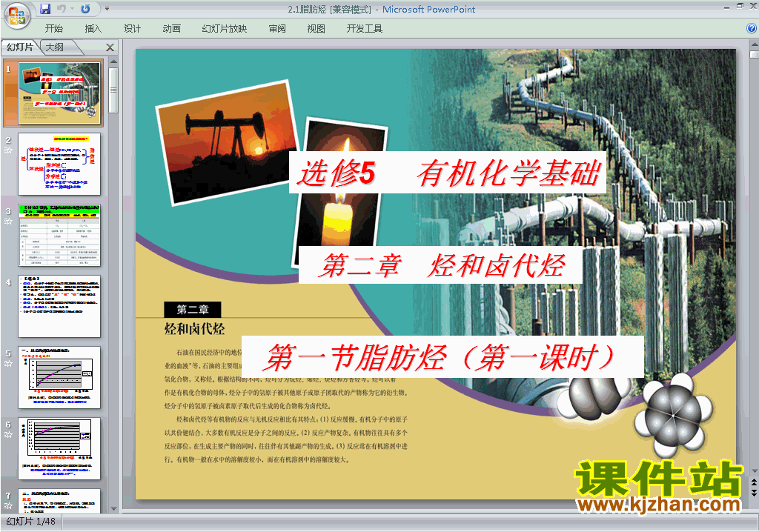Click the animation star icon beside slide 5
The height and width of the screenshot is (532, 759).
coord(8,364)
